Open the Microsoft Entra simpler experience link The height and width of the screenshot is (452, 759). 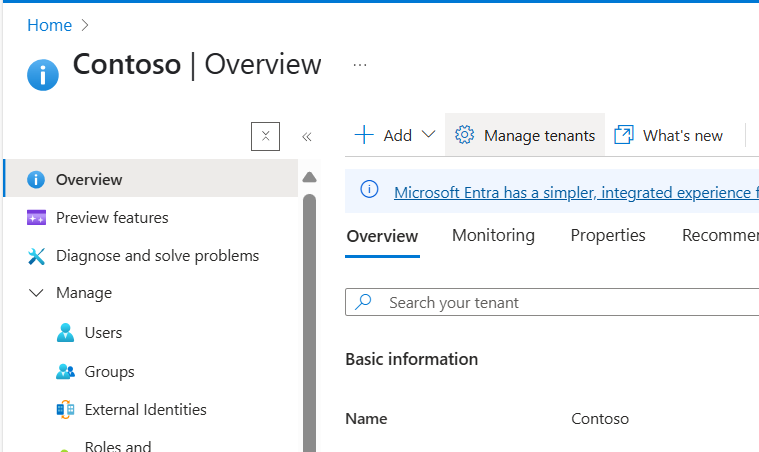tap(576, 193)
